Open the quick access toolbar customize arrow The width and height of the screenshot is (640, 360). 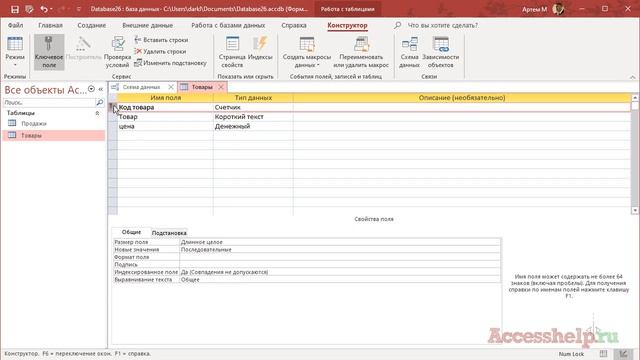point(78,9)
